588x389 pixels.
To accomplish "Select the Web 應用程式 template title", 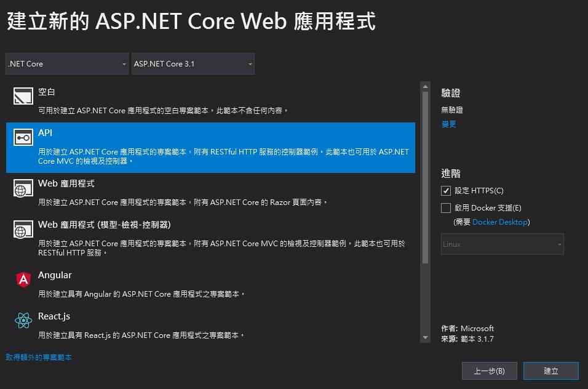I will pos(66,183).
